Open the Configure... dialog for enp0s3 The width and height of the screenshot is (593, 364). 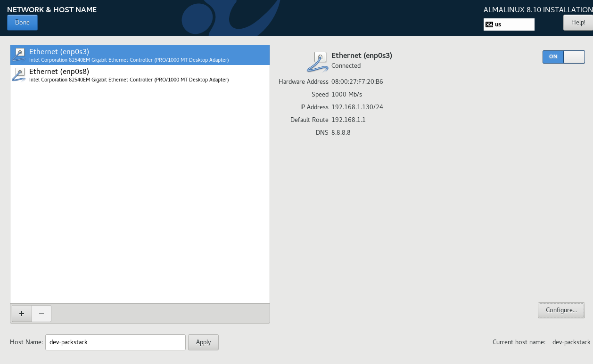(561, 310)
